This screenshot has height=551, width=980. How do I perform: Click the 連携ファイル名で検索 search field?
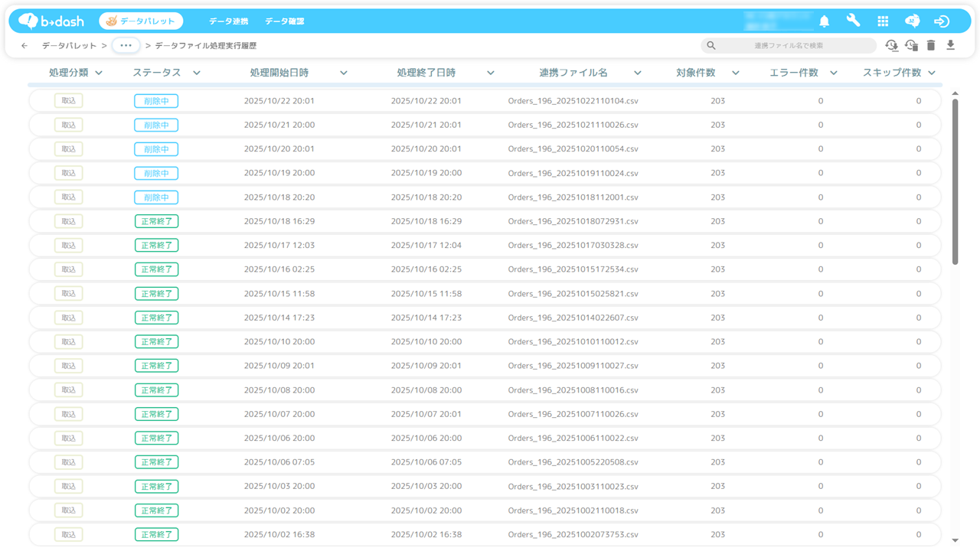789,46
